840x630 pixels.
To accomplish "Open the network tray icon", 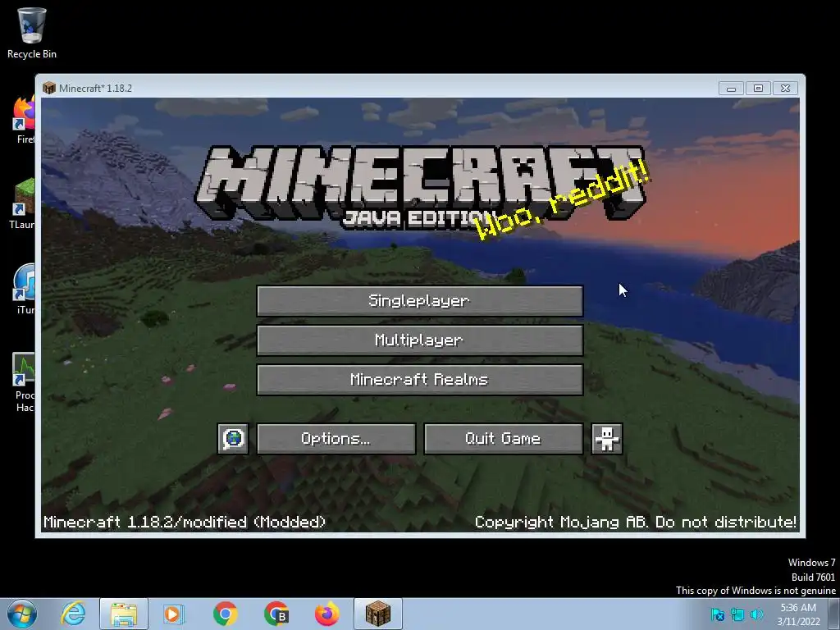I will pos(737,614).
